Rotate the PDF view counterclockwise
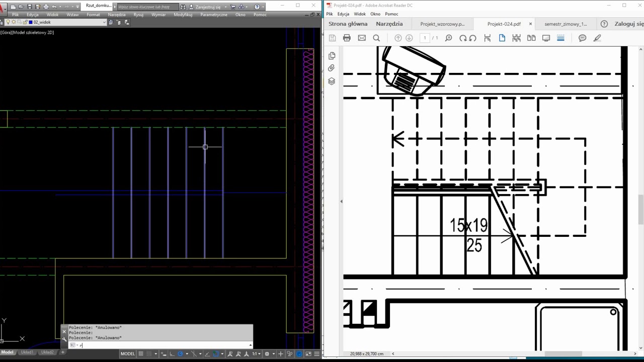This screenshot has width=644, height=362. point(473,38)
